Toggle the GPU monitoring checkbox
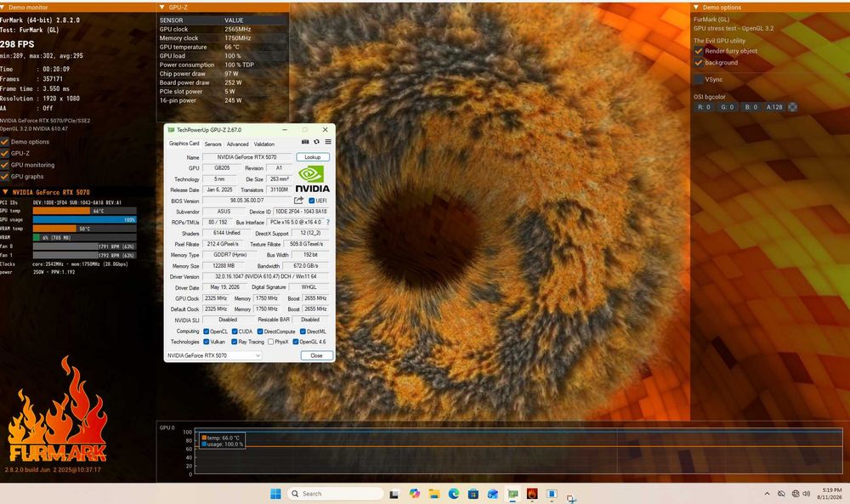This screenshot has height=504, width=850. [5, 165]
